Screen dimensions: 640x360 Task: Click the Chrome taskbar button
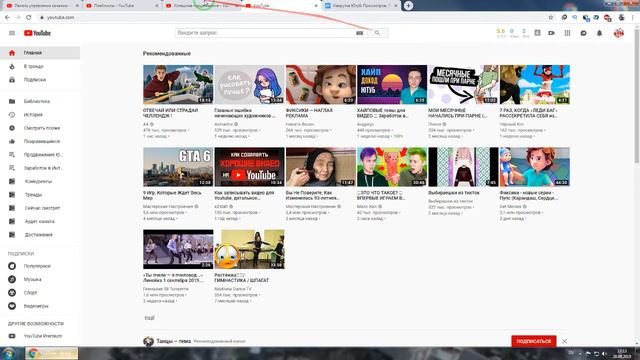pos(51,353)
